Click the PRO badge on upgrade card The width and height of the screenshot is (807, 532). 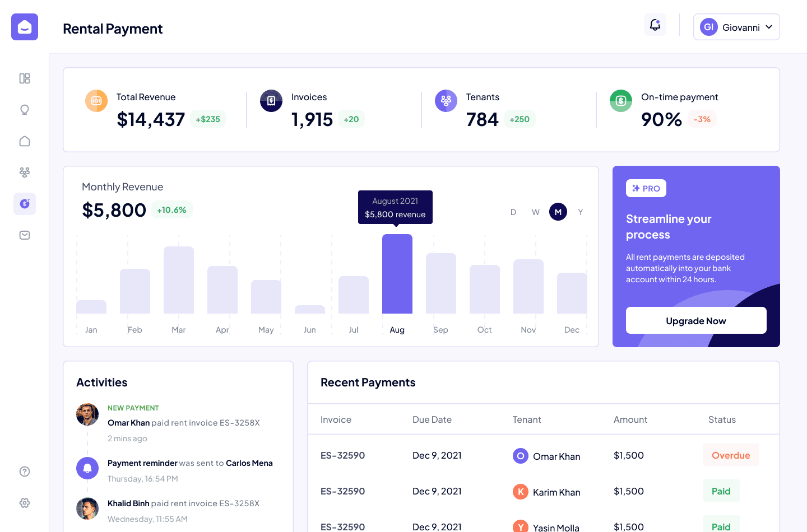(646, 188)
